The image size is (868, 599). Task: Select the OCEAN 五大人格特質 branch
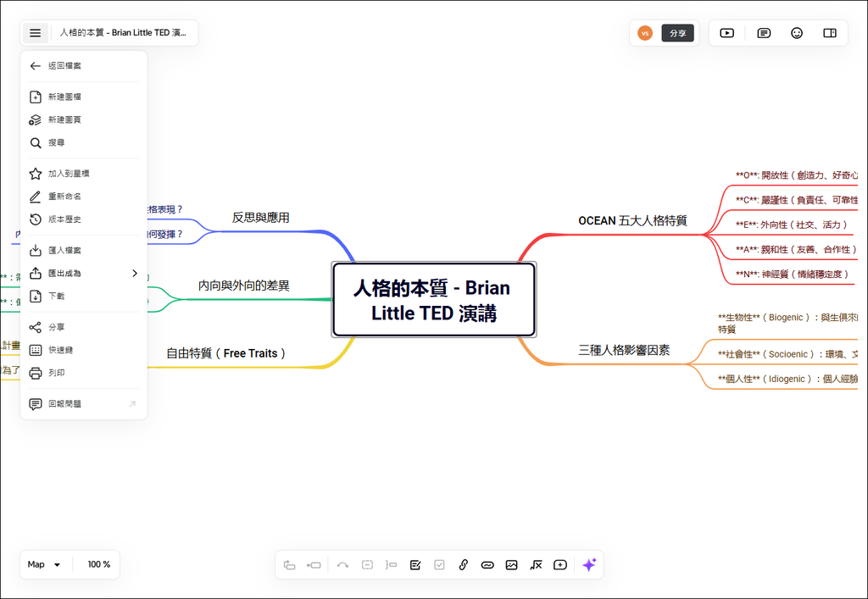[x=632, y=220]
